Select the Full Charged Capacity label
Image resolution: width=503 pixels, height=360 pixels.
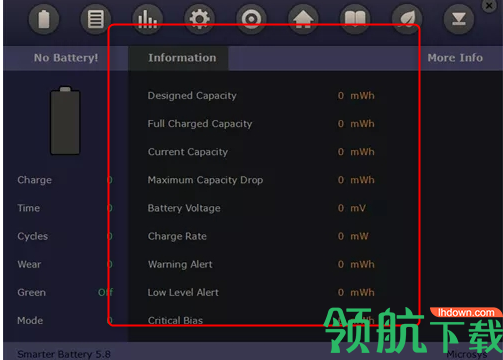pos(200,124)
